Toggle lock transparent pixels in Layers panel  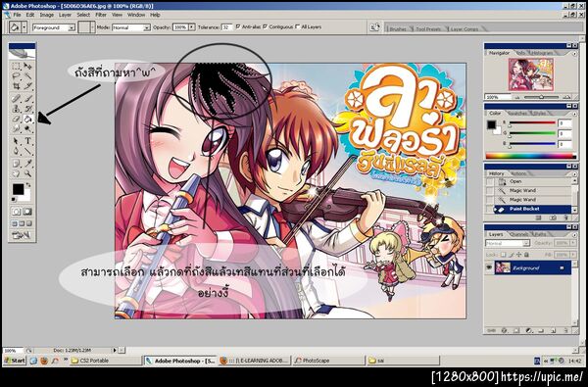(505, 255)
